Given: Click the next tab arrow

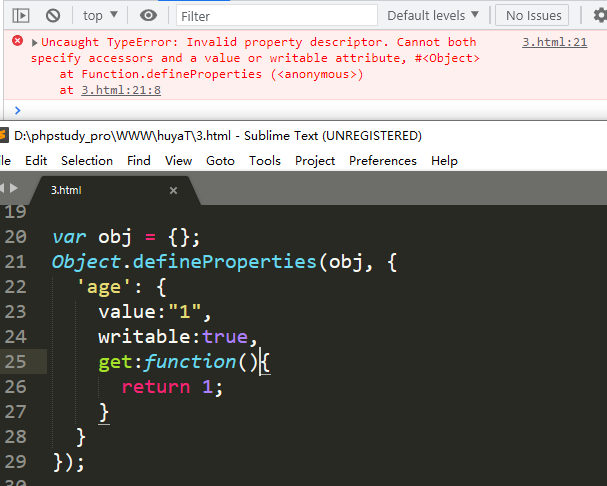Looking at the screenshot, I should 14,188.
